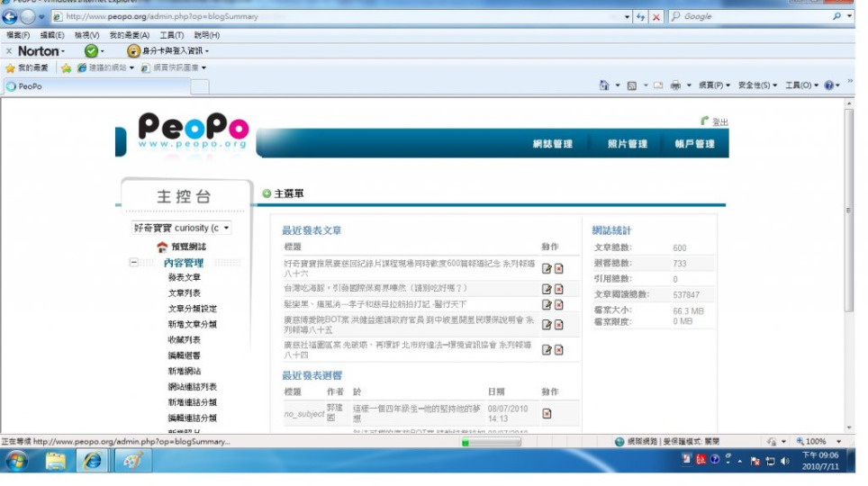868x486 pixels.
Task: Click the 發表文章 sidebar link
Action: (185, 278)
